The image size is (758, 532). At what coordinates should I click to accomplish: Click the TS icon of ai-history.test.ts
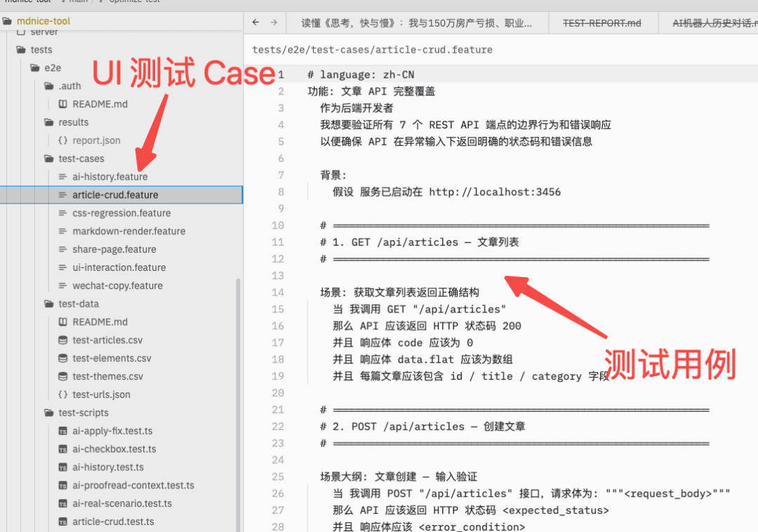tap(63, 467)
